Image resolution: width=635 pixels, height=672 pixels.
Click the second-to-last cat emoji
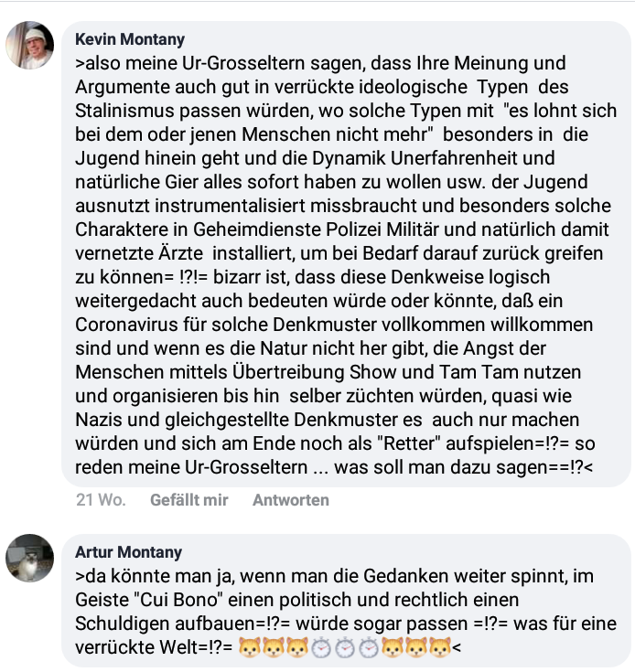(416, 647)
